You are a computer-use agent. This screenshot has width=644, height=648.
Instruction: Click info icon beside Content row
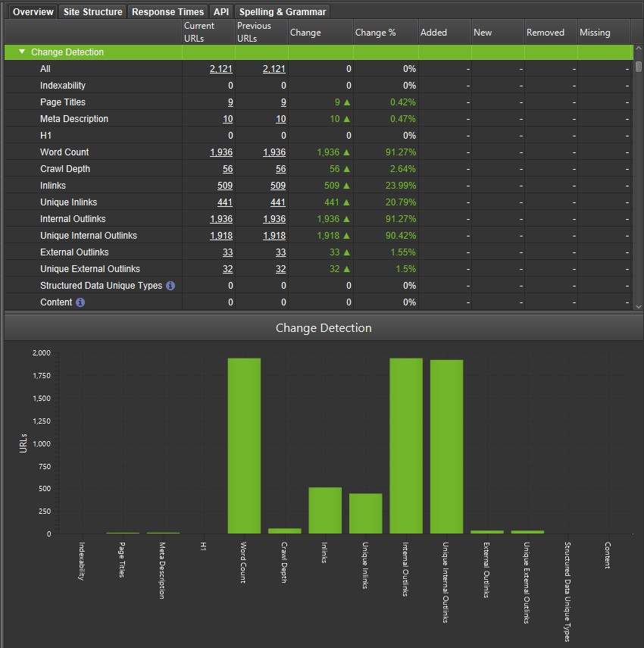click(x=80, y=302)
